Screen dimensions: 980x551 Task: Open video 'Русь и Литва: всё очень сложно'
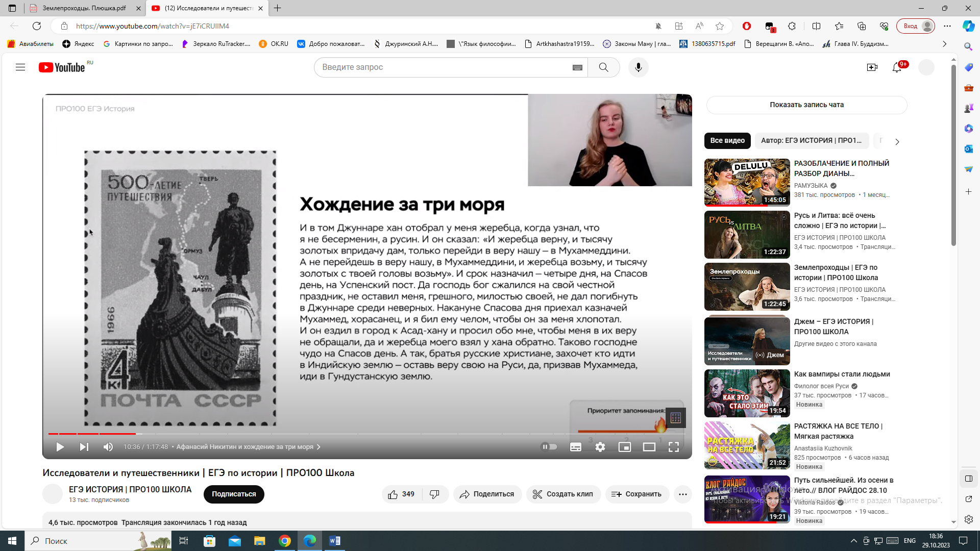(840, 220)
